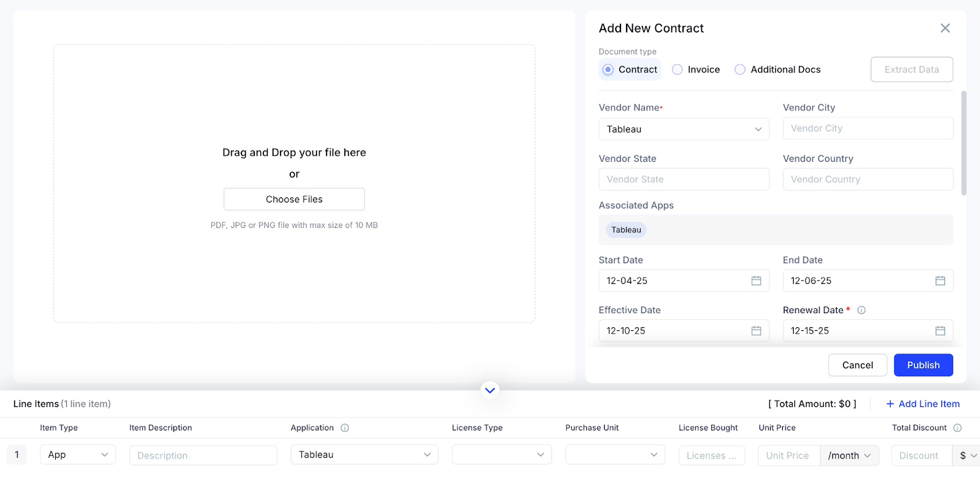Close the Add New Contract panel

coord(945,28)
